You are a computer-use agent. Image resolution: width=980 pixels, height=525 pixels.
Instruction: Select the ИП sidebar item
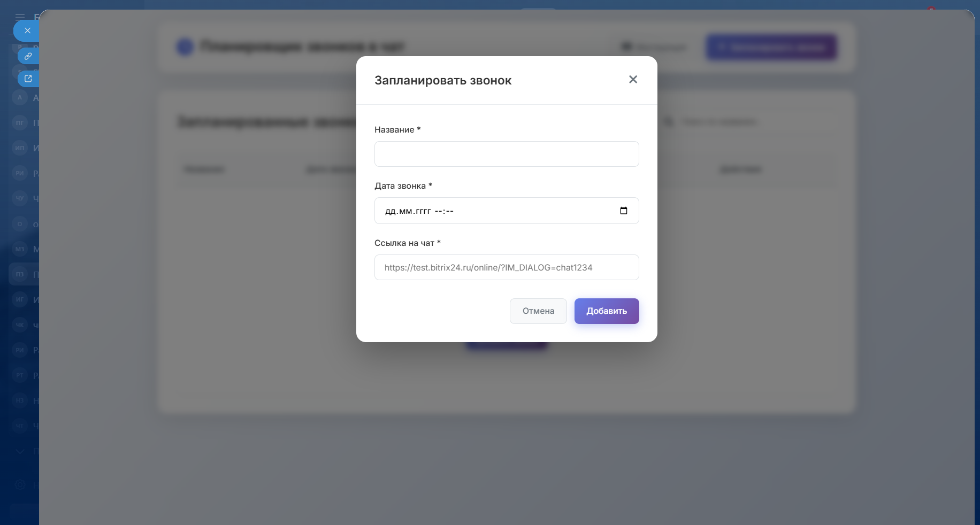20,148
